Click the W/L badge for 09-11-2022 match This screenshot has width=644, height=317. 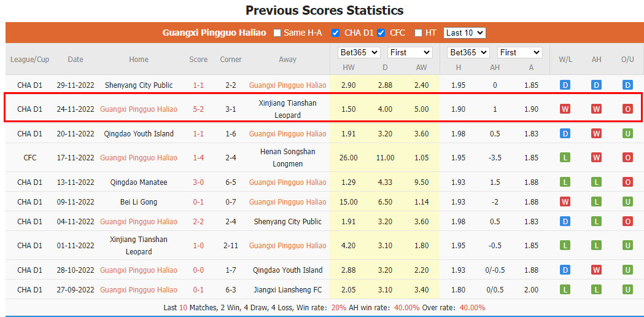(565, 202)
